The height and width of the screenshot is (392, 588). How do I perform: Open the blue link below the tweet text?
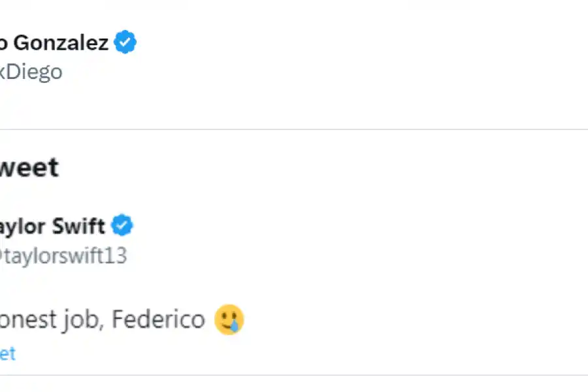[x=8, y=353]
